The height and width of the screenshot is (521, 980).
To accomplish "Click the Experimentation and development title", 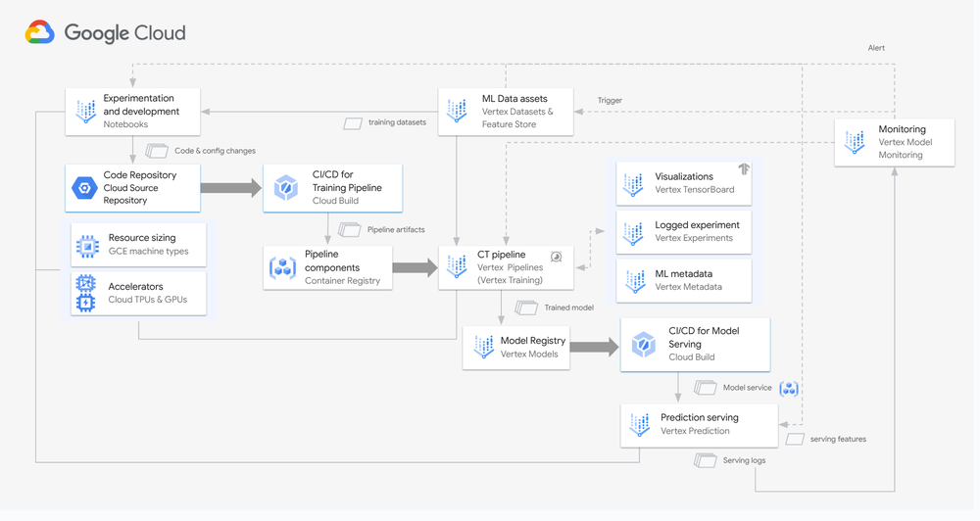I will pyautogui.click(x=141, y=105).
